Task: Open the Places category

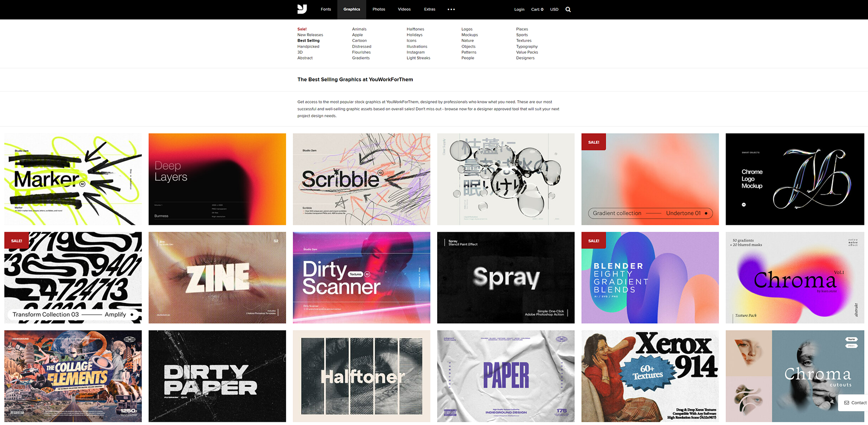Action: point(522,29)
